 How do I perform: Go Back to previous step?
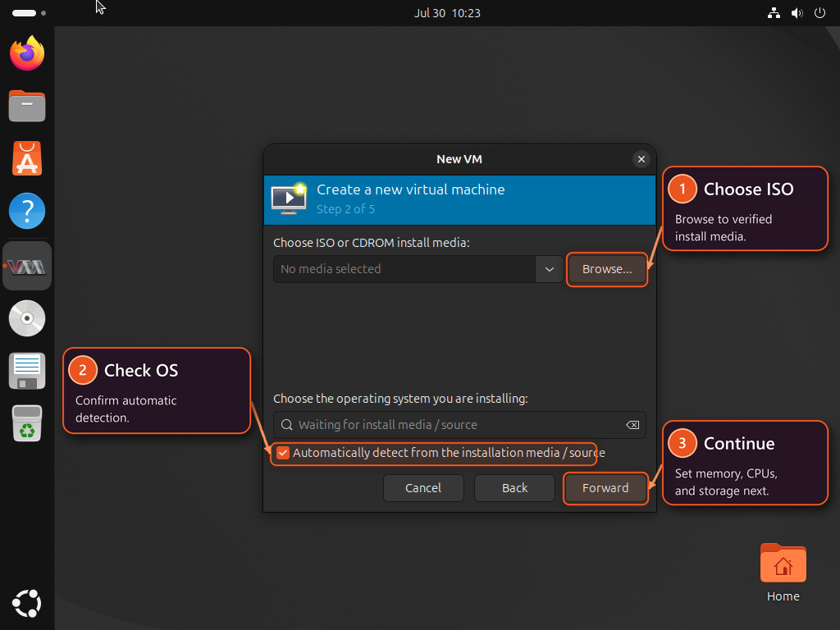[514, 488]
